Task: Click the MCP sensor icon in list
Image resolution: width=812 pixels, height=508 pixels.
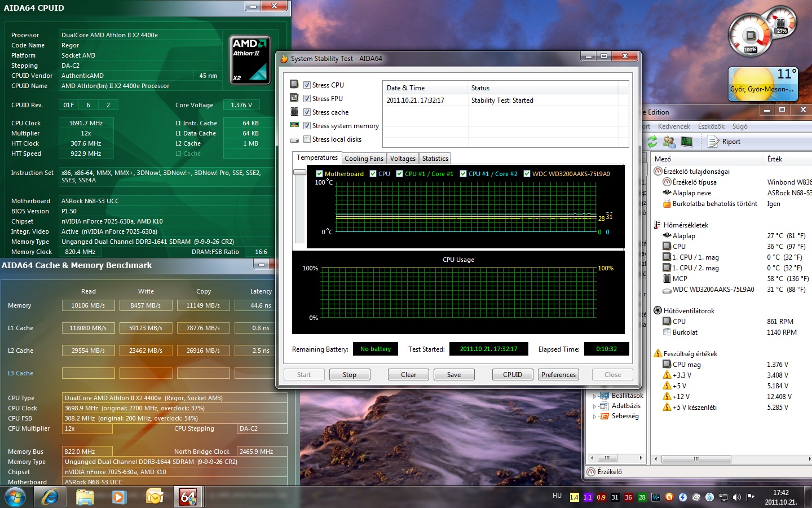Action: 667,279
